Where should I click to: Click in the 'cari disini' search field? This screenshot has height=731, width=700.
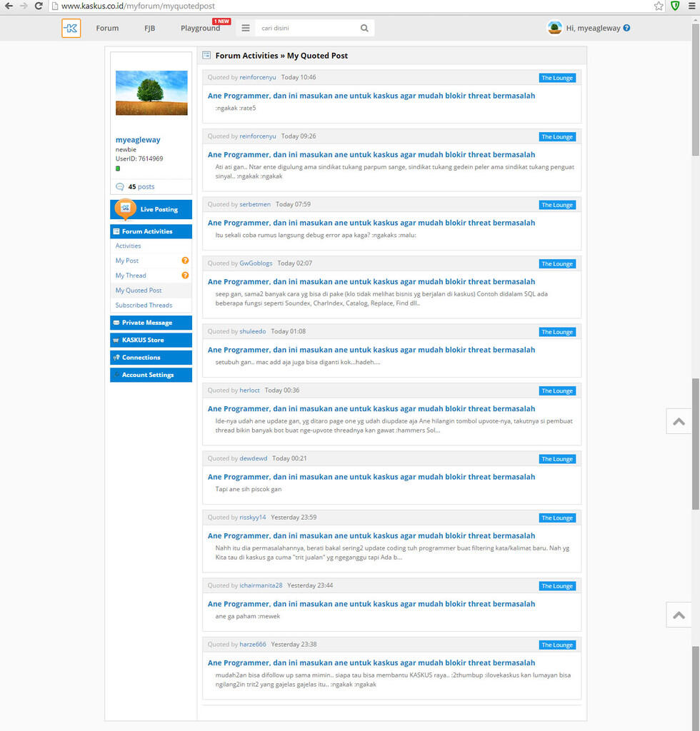click(x=308, y=28)
